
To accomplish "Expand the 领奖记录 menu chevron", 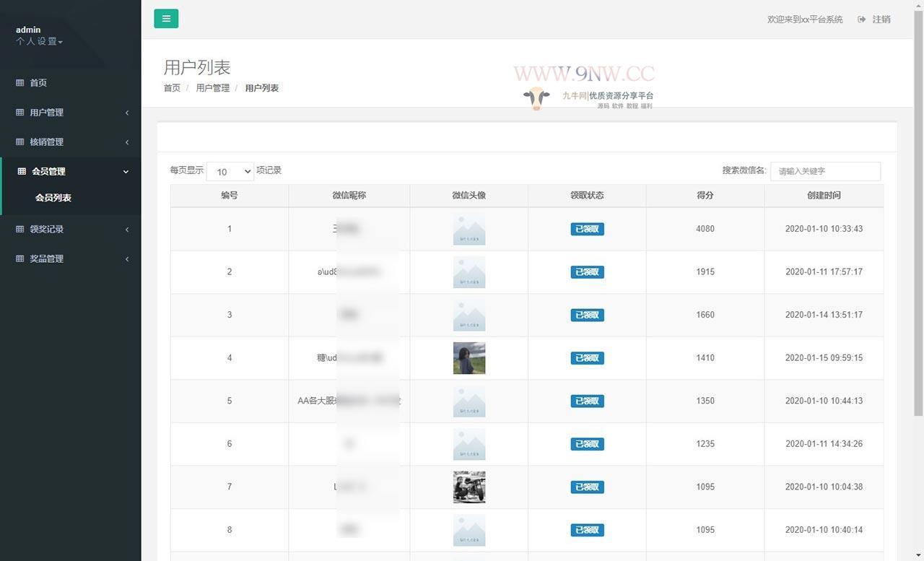I will pos(127,230).
